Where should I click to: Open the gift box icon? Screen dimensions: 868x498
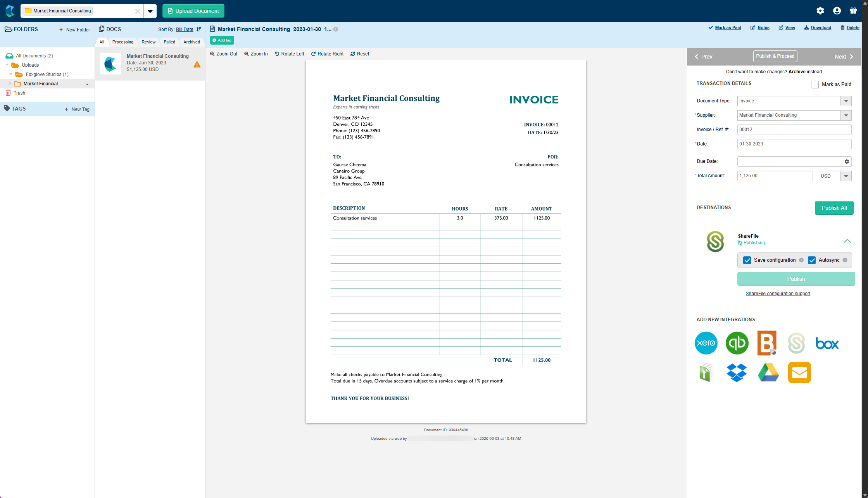[853, 11]
